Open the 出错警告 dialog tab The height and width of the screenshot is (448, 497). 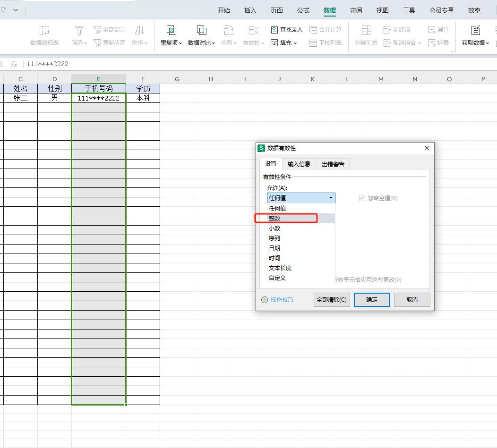333,164
